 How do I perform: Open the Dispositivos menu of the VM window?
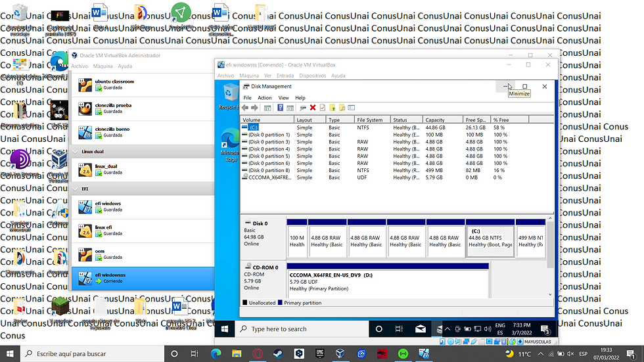pyautogui.click(x=312, y=76)
